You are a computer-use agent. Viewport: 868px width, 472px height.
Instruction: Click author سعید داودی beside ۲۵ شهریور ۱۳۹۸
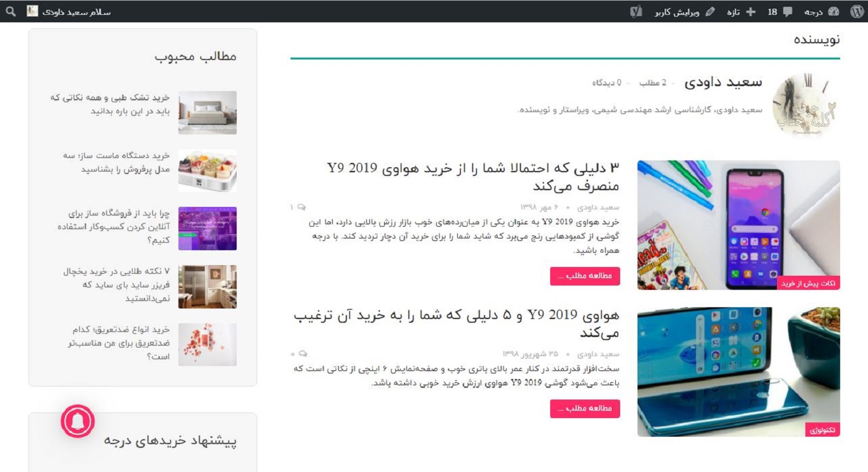pos(598,354)
